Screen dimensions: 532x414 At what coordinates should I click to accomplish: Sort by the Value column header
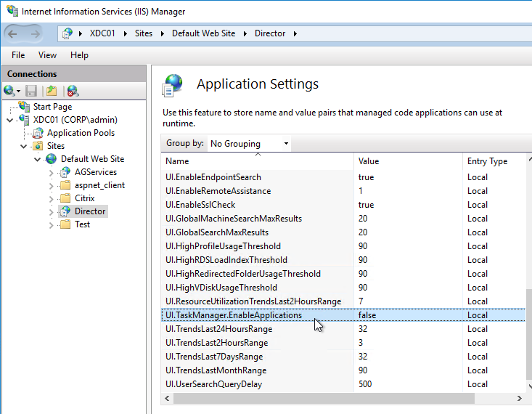[408, 161]
